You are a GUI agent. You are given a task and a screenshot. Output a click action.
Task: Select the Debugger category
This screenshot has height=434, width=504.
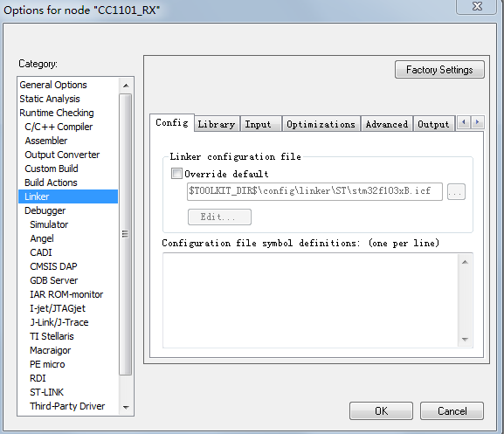(x=45, y=210)
